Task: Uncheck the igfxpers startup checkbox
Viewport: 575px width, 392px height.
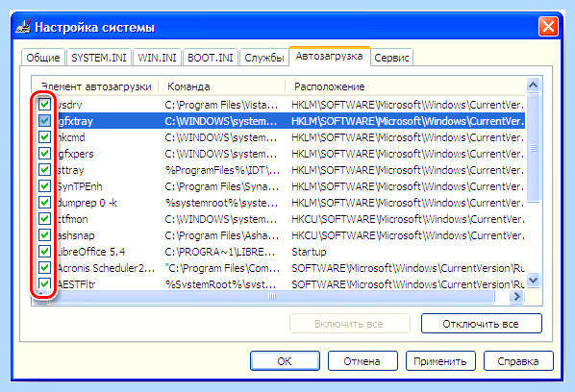Action: (45, 153)
